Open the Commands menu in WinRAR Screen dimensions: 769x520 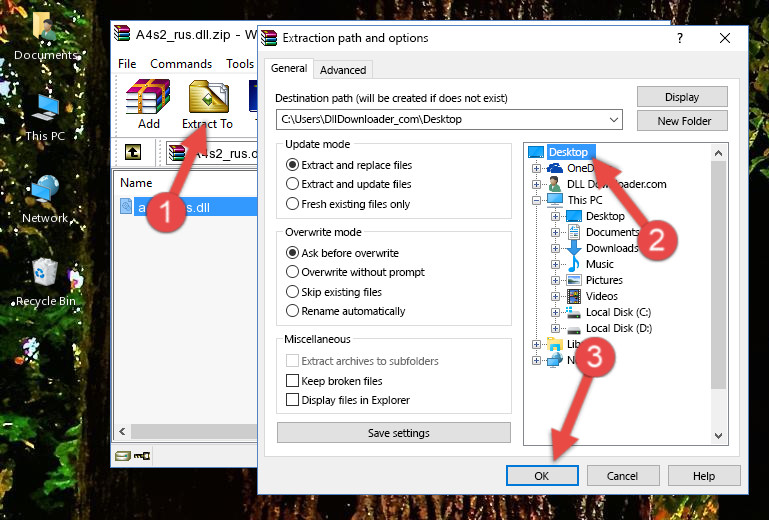(x=181, y=64)
